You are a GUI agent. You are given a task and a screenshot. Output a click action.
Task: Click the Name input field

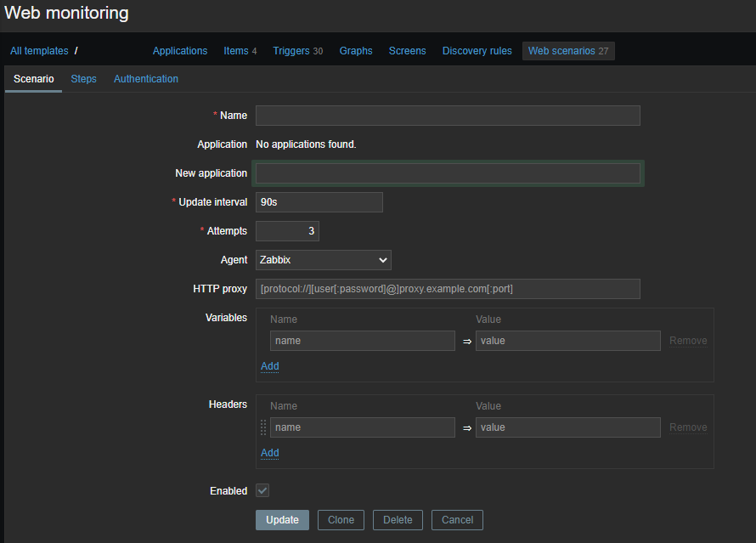[x=448, y=116]
